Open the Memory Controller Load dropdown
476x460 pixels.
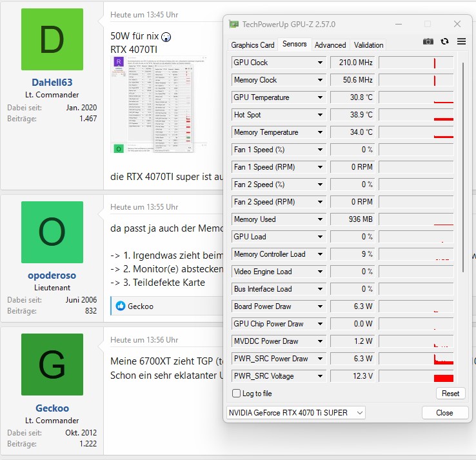click(x=320, y=254)
